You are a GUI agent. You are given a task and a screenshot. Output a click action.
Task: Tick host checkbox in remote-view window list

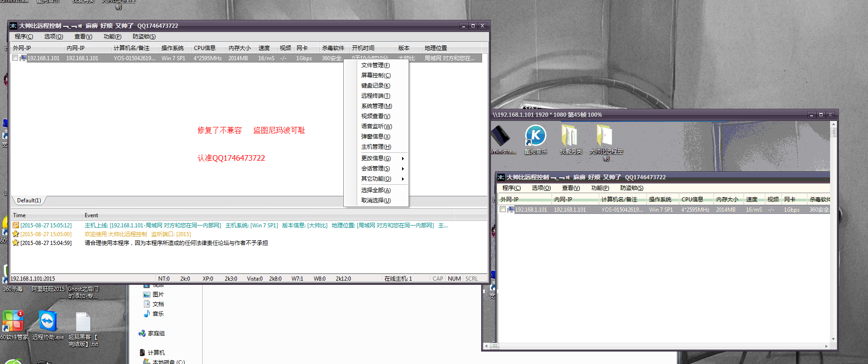coord(503,210)
